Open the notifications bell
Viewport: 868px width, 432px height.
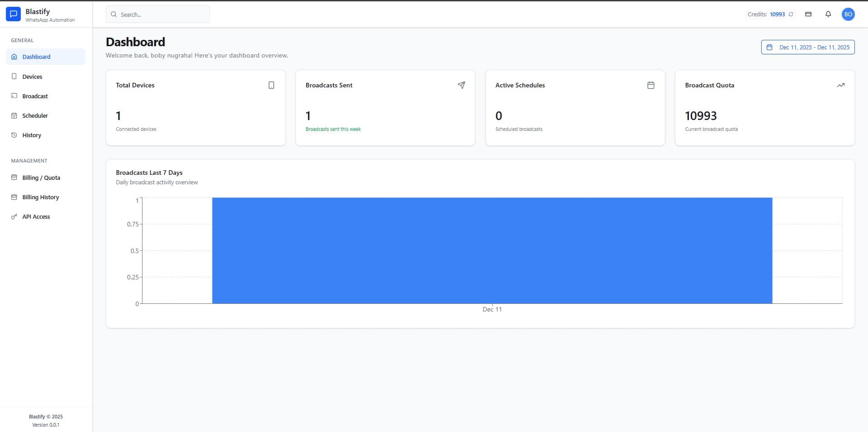pos(828,14)
